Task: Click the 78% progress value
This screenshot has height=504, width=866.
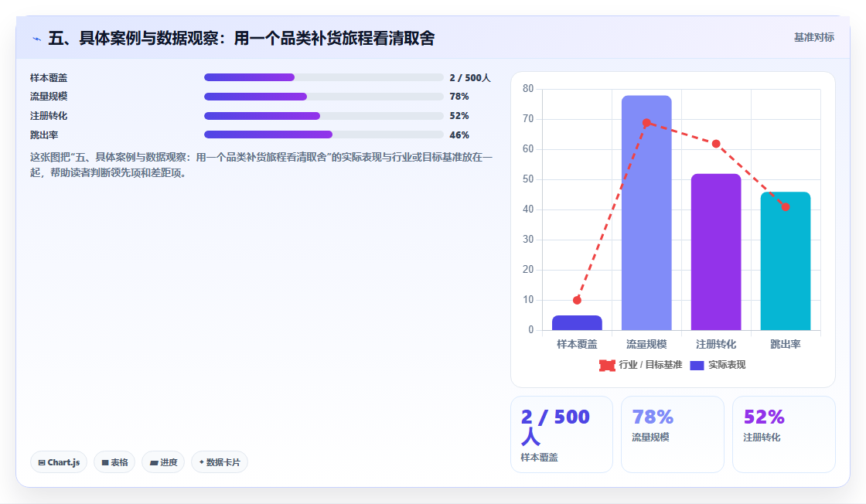Action: coord(459,97)
